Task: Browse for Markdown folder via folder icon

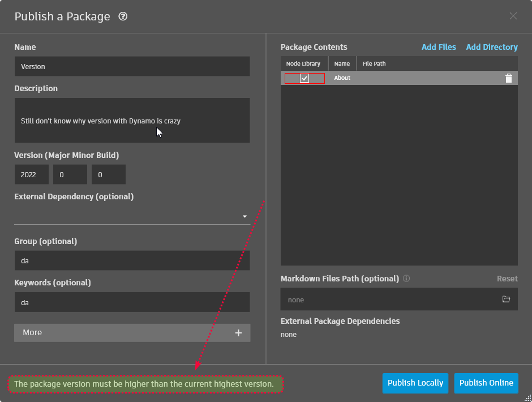Action: tap(507, 299)
